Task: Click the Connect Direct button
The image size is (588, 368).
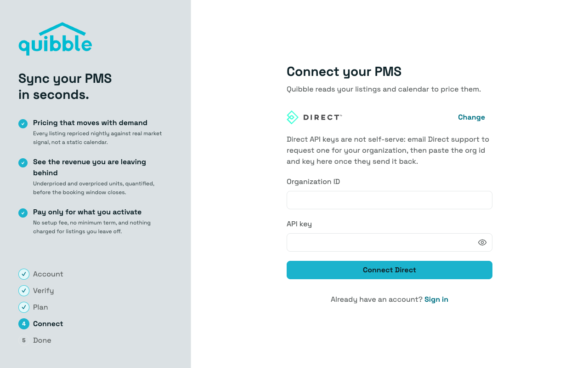Action: (390, 270)
